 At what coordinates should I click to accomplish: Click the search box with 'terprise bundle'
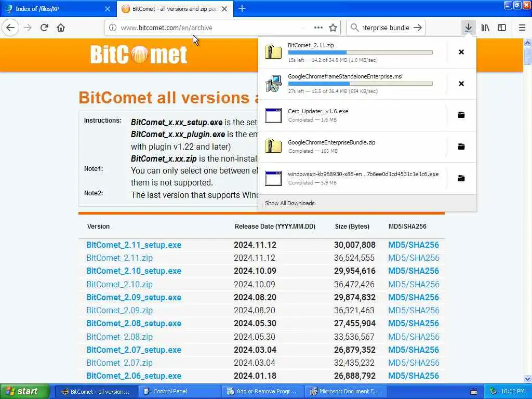385,28
